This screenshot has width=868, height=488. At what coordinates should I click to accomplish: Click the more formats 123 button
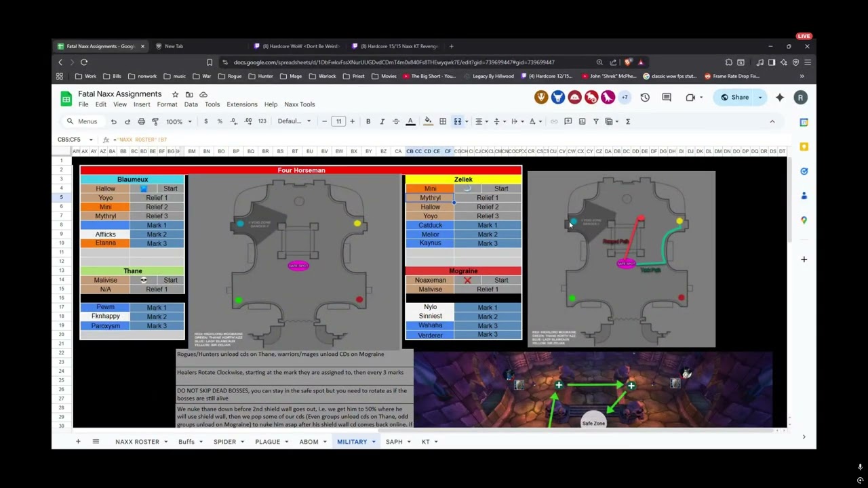(x=262, y=121)
